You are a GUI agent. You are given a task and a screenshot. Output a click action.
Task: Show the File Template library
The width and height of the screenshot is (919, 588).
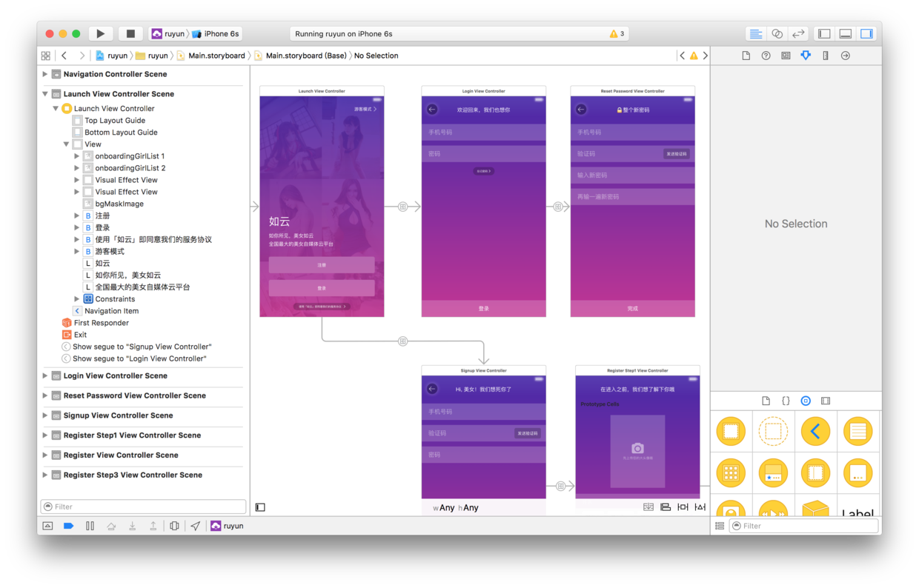click(x=766, y=401)
